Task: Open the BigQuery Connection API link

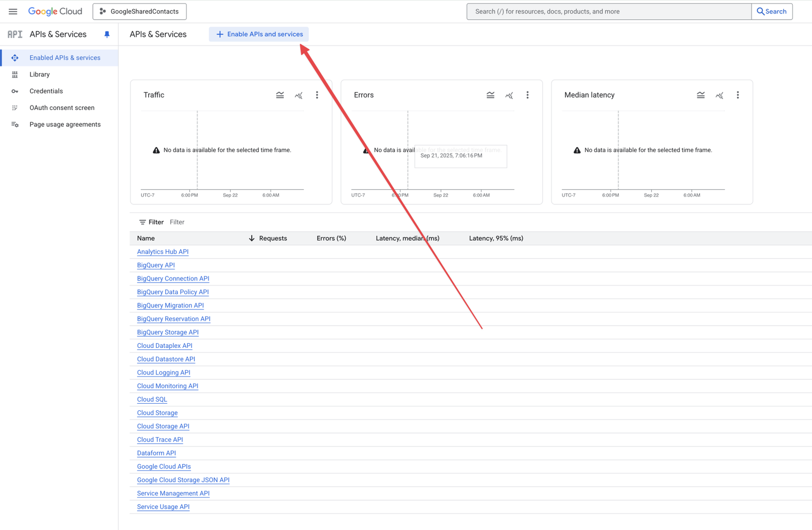Action: point(173,279)
